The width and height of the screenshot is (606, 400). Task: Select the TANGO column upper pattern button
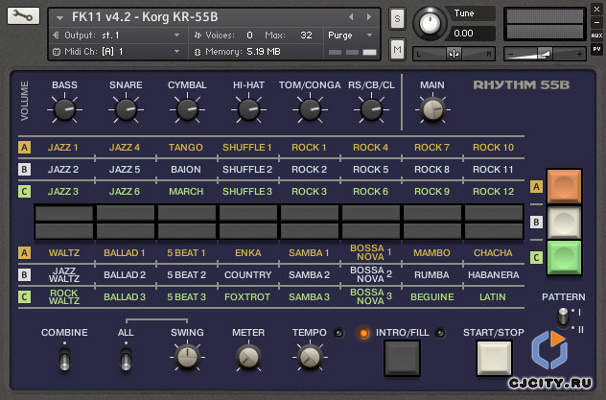[x=187, y=213]
